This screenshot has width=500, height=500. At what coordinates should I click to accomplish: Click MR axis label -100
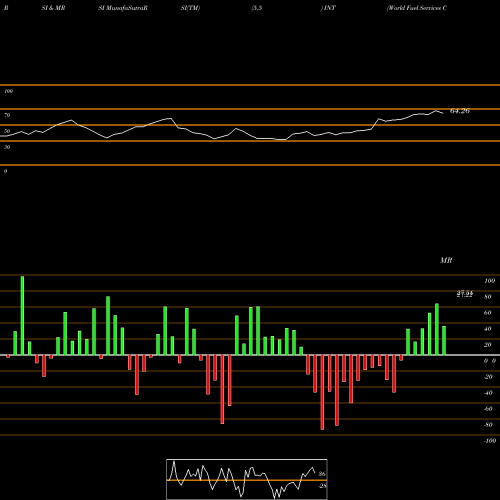(490, 441)
